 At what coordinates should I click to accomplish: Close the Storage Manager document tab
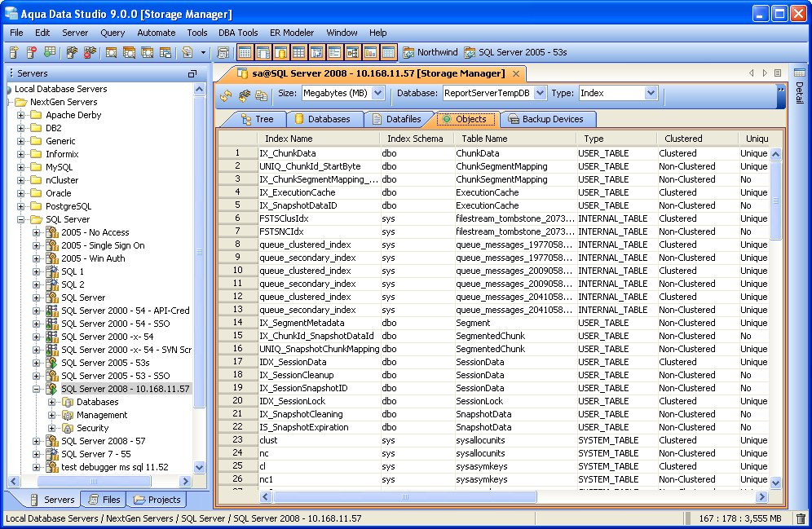(x=516, y=74)
